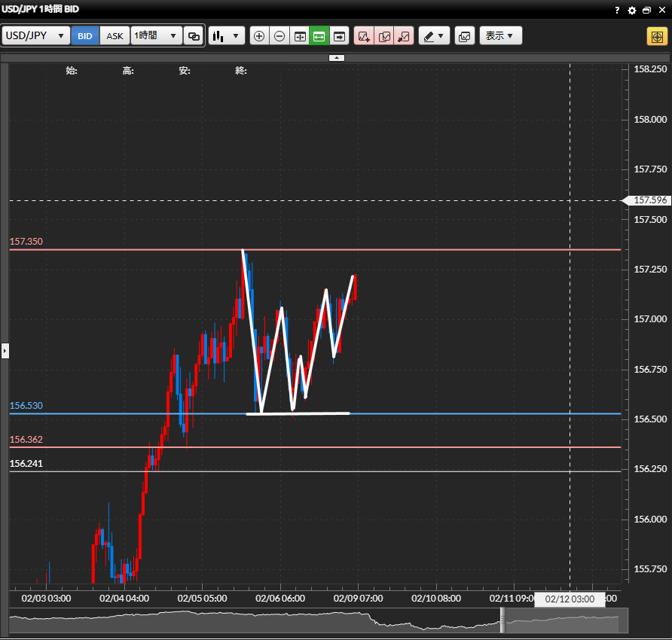Click the reset chart scale icon
The height and width of the screenshot is (640, 672).
click(x=300, y=36)
